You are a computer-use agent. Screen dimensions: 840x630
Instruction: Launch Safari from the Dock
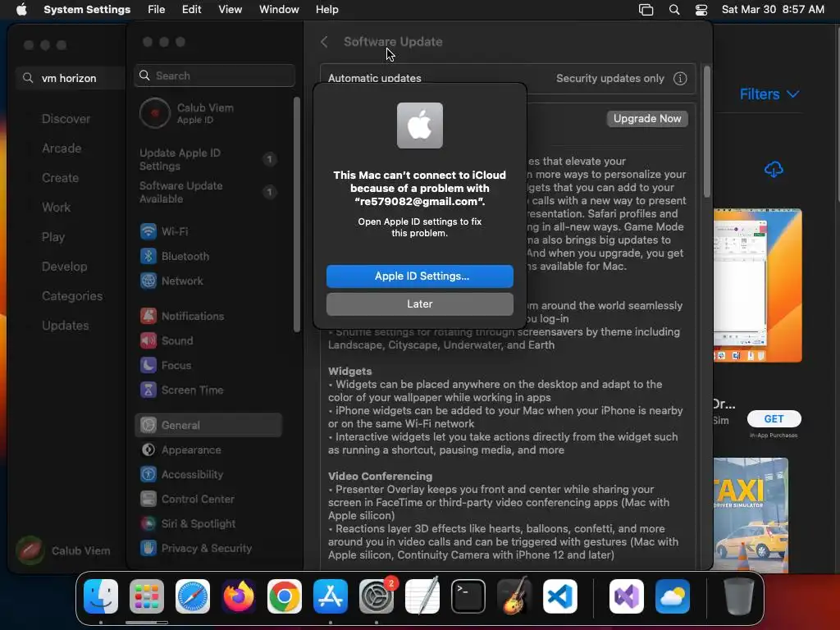pos(193,596)
